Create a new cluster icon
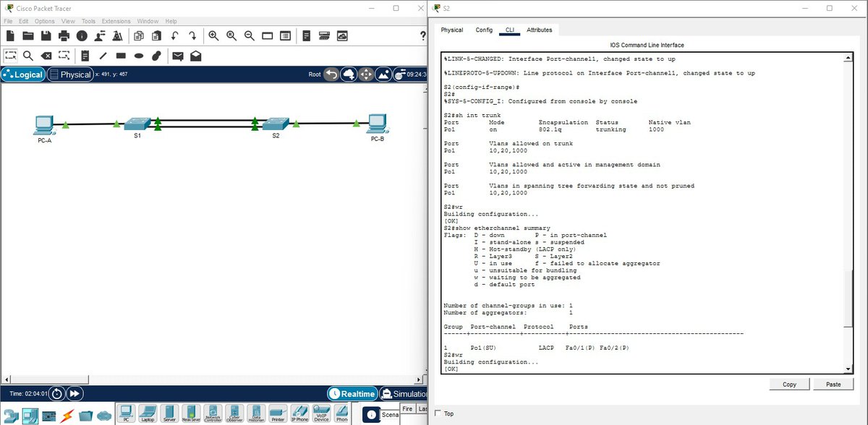The width and height of the screenshot is (868, 425). [x=349, y=74]
